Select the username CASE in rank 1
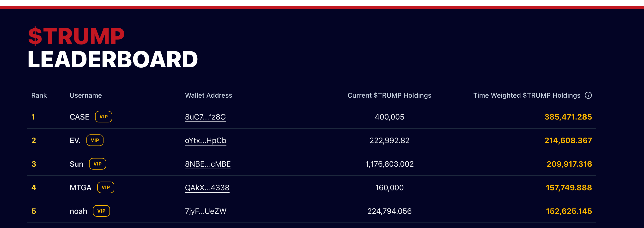 79,117
